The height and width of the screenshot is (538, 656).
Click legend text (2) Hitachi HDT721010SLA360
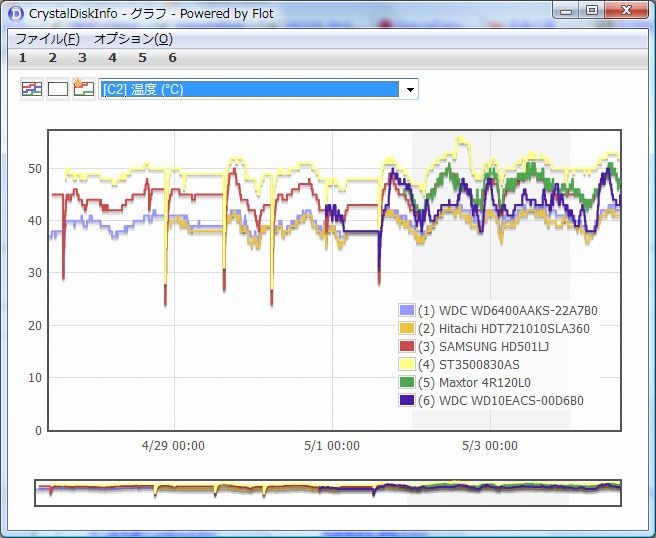coord(504,328)
